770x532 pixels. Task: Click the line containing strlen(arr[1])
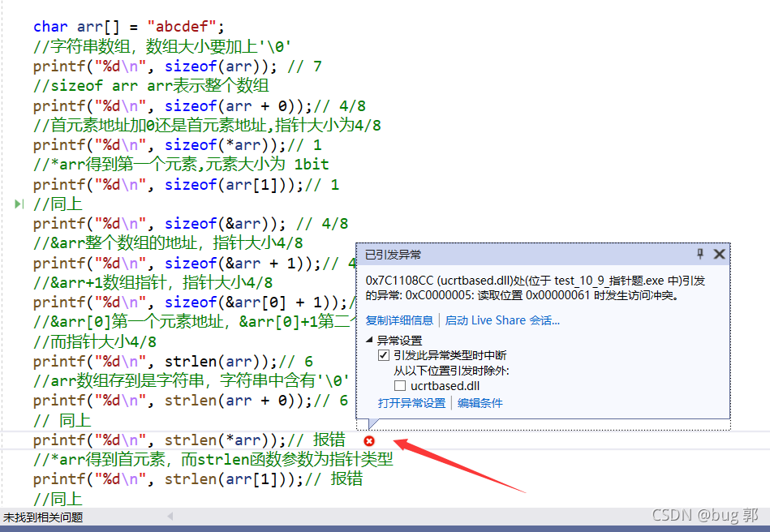pyautogui.click(x=198, y=479)
